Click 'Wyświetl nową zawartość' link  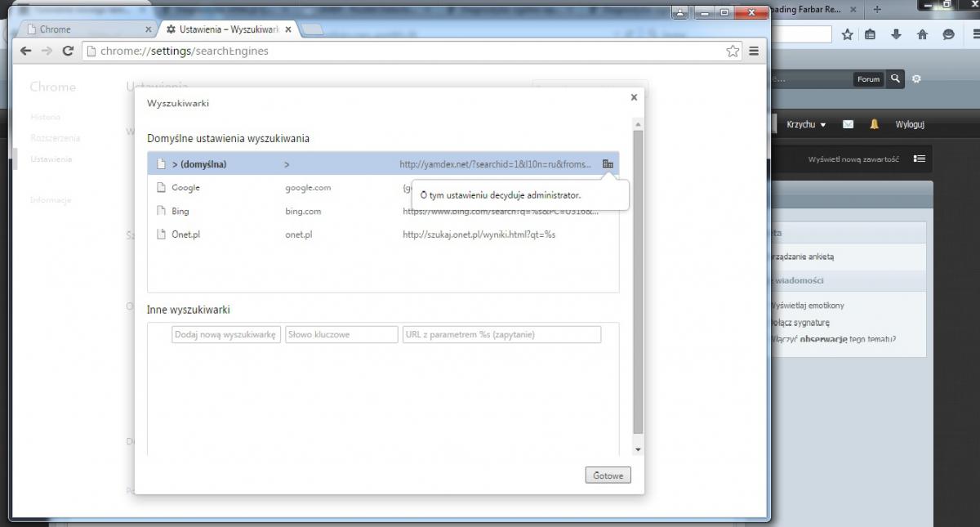click(x=853, y=159)
